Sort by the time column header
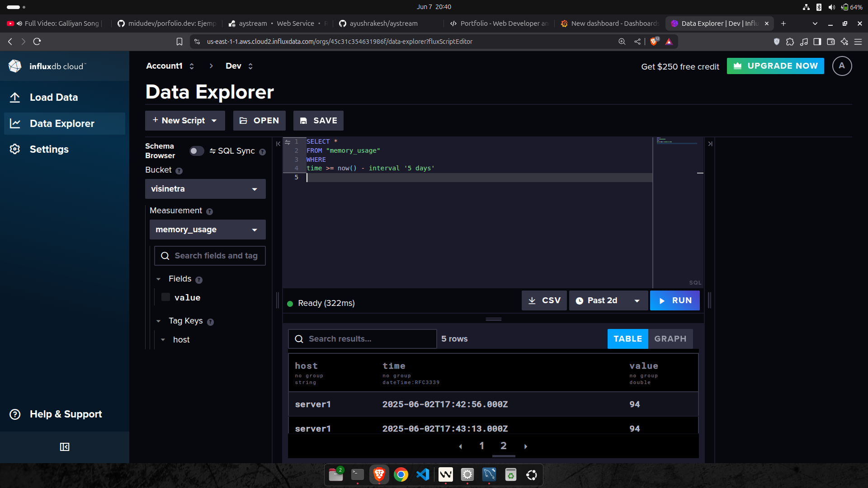 [x=394, y=366]
